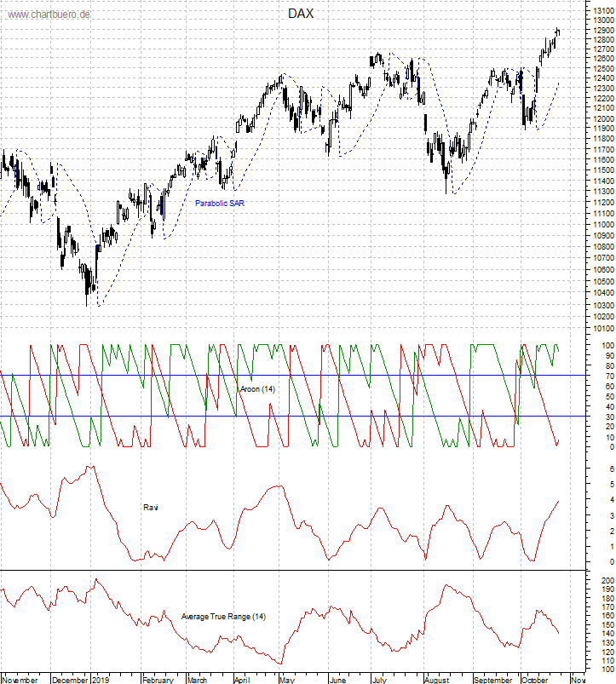Click the 13100 price axis value
The image size is (616, 684).
pos(603,10)
